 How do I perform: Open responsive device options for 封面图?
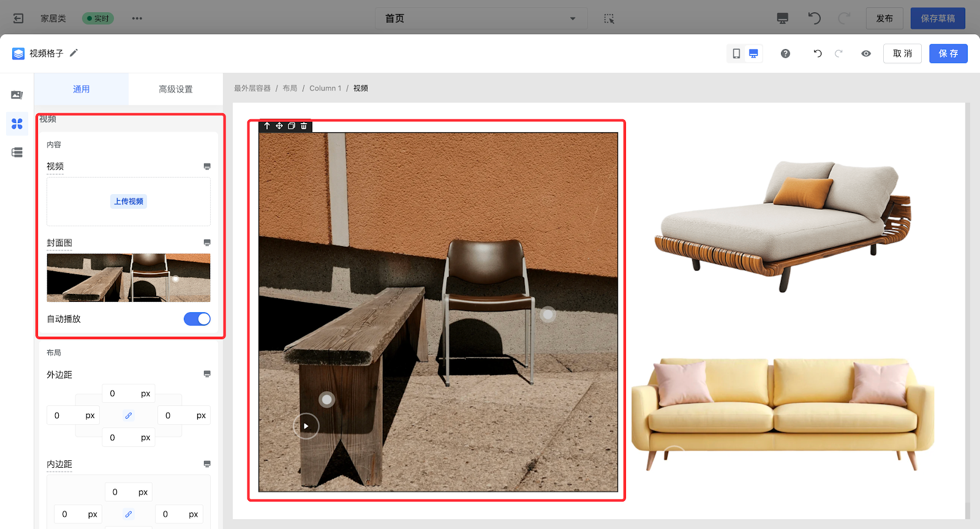[207, 243]
